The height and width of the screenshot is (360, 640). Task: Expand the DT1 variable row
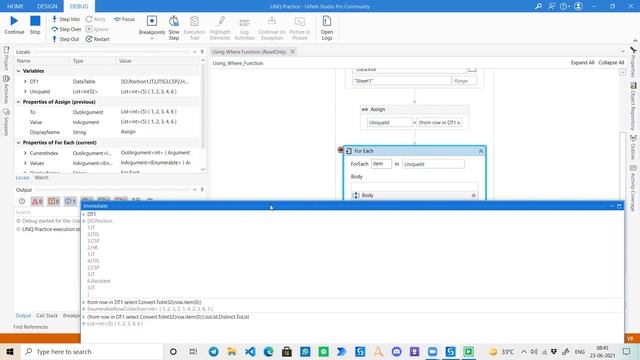coord(25,82)
